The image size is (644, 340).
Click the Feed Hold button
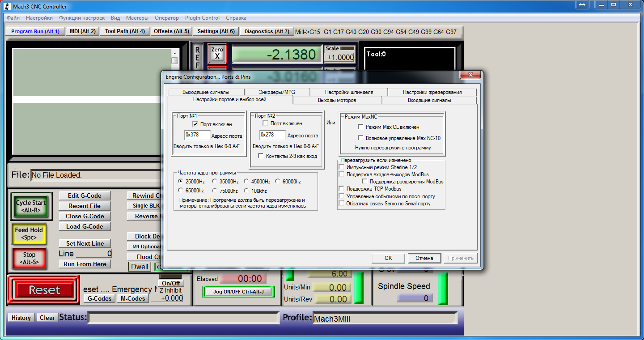pos(29,234)
